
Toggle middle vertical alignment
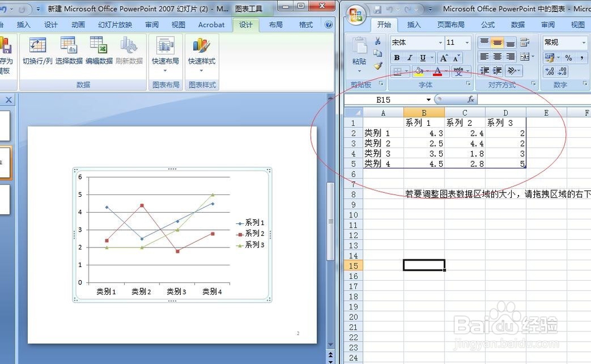pos(498,42)
